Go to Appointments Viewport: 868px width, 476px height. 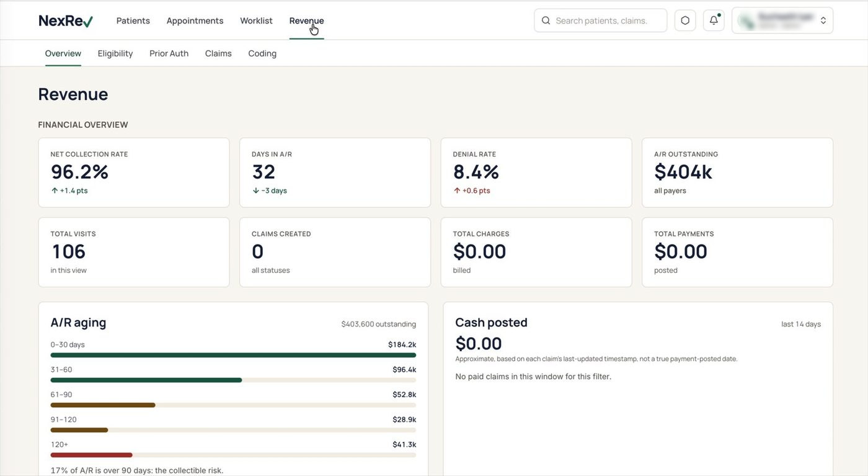tap(195, 20)
